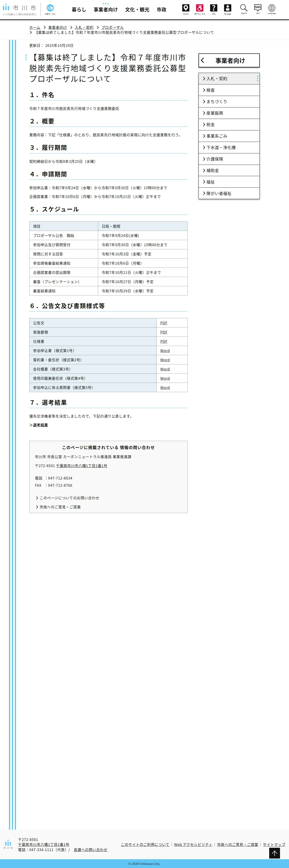
Task: Open the SNS speech bubble icon
Action: 258,9
